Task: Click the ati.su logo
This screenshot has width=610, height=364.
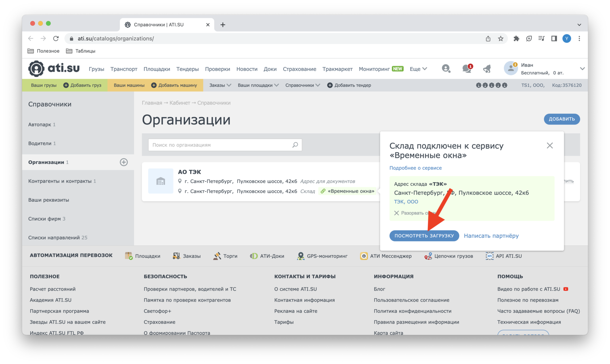Action: (54, 69)
